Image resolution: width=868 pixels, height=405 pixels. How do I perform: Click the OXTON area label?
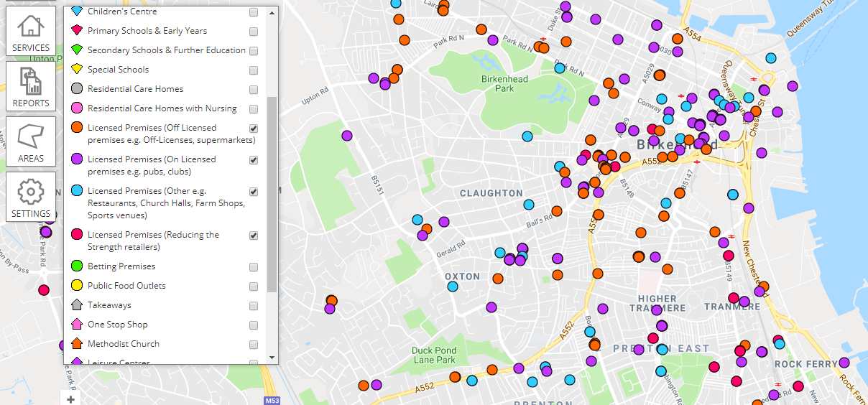[x=462, y=276]
